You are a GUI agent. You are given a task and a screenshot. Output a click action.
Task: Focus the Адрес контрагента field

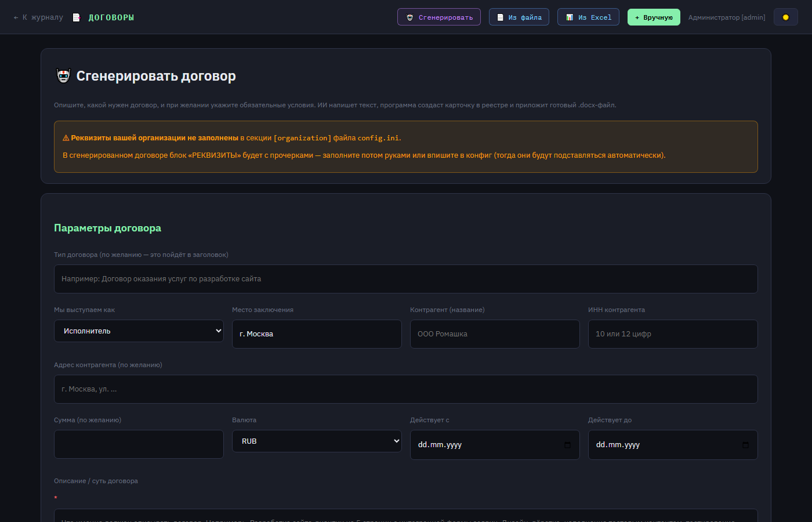[x=406, y=389]
